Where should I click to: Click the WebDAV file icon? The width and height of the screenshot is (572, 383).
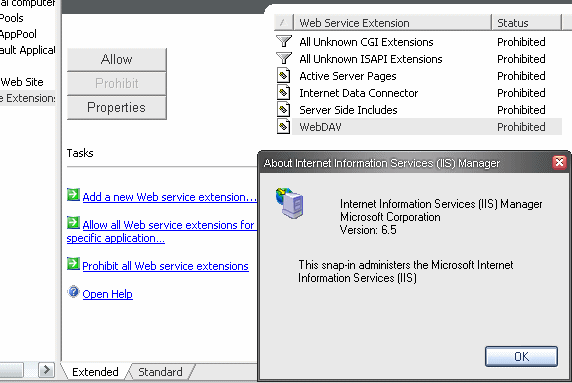(x=283, y=127)
